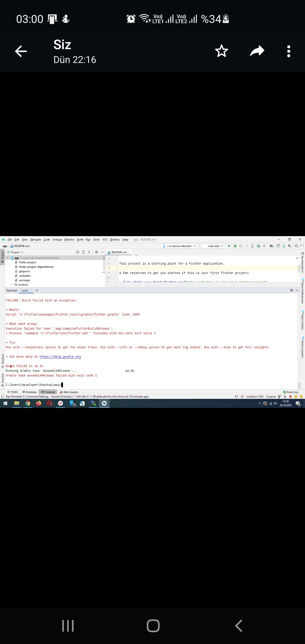Open the Tools menu
The image size is (305, 644).
pyautogui.click(x=97, y=240)
